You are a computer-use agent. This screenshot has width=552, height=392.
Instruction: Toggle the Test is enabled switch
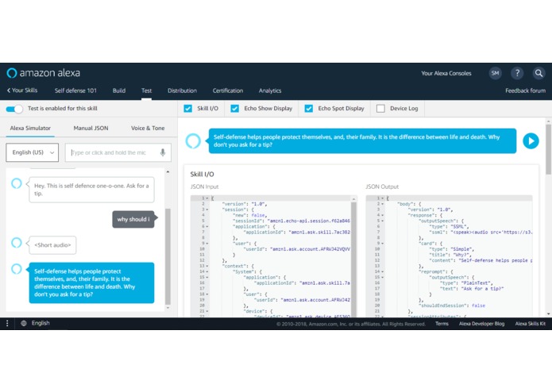tap(14, 109)
